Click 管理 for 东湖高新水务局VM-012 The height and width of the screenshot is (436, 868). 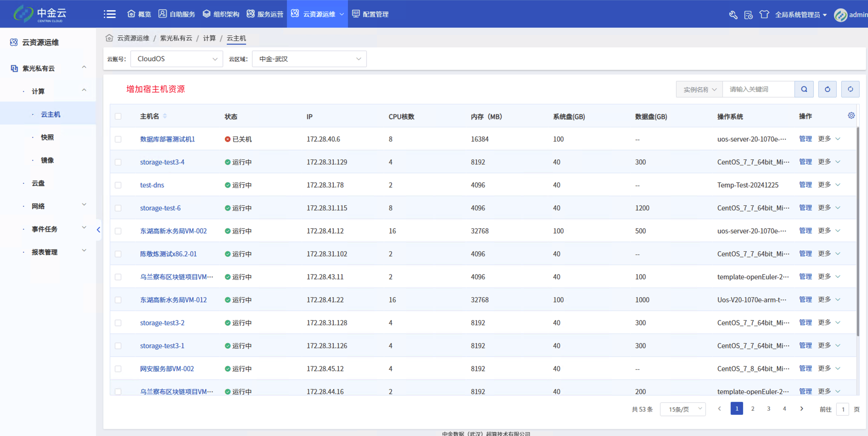coord(805,300)
